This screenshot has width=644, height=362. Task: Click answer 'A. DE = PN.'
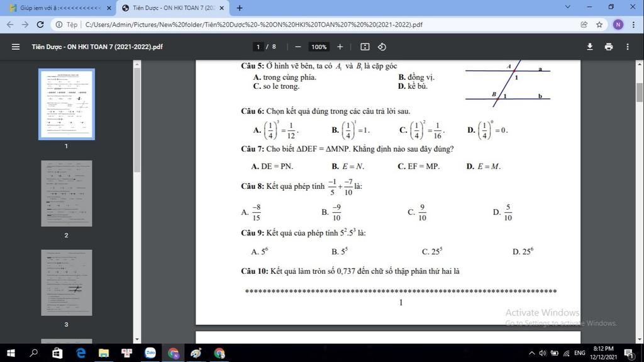[272, 166]
